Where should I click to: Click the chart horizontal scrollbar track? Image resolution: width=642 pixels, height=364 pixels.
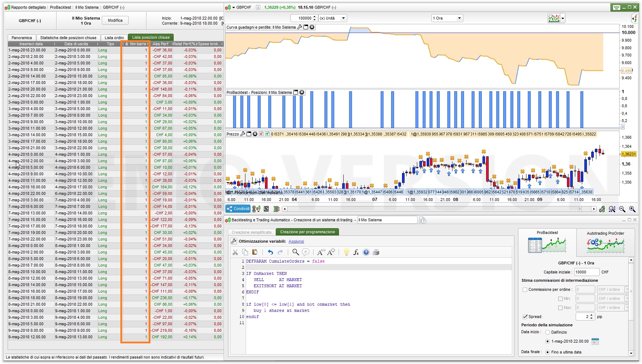point(435,209)
